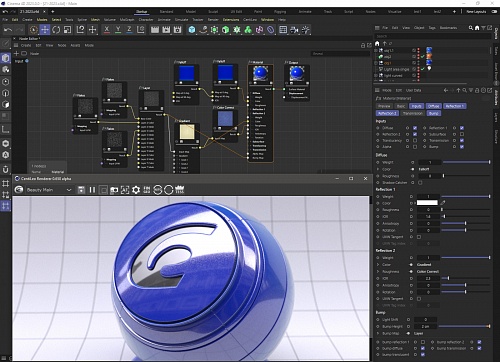Click the color picker eyedropper for Reflection 1

[443, 203]
